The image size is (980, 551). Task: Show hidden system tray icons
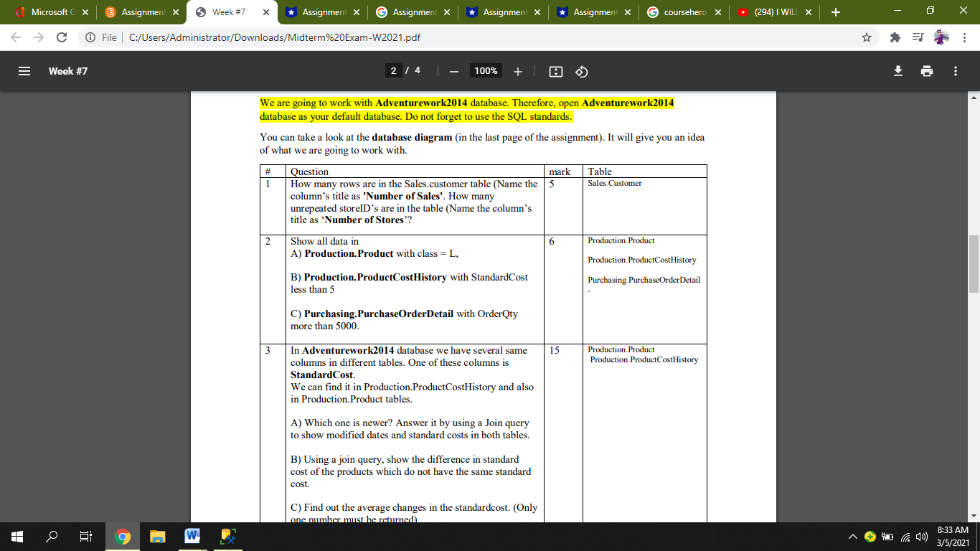pyautogui.click(x=854, y=537)
